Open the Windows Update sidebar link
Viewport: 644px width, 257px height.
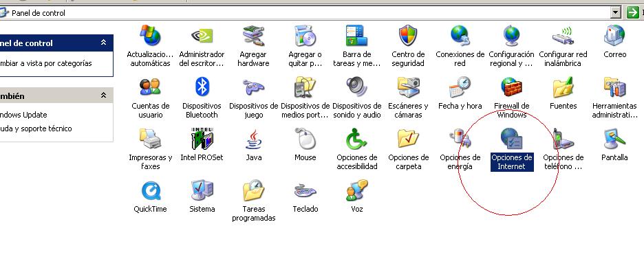coord(23,115)
